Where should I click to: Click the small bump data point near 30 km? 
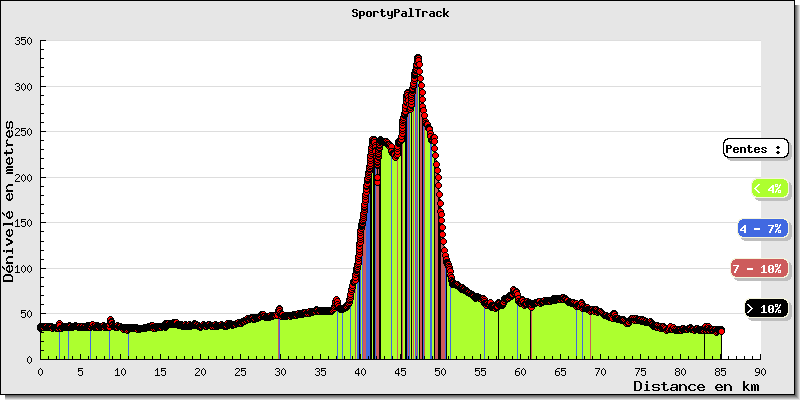[279, 309]
